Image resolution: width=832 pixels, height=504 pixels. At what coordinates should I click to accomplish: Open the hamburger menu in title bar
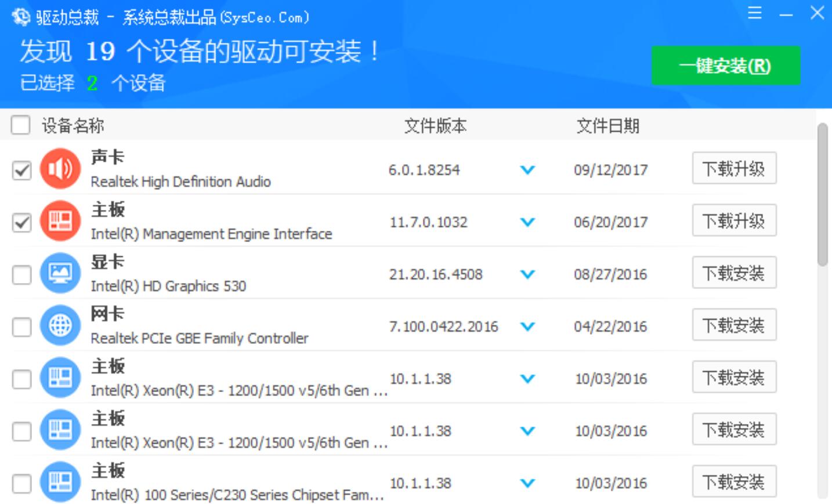pyautogui.click(x=755, y=13)
